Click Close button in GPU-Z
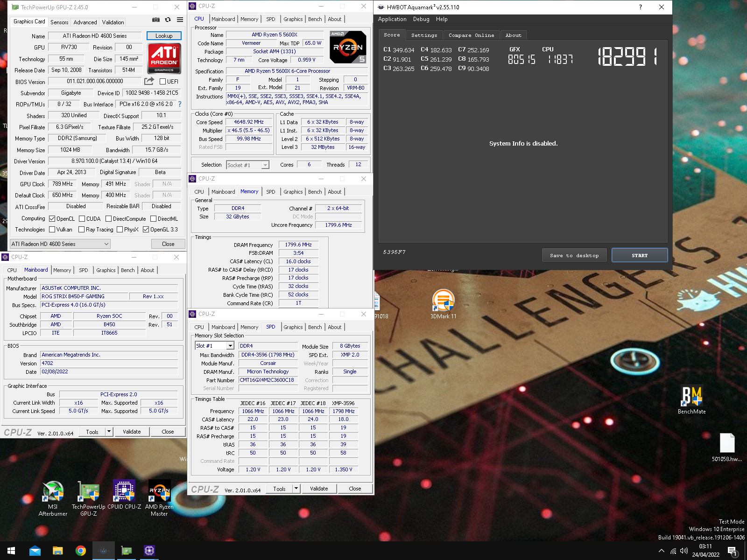The width and height of the screenshot is (747, 560). (168, 244)
